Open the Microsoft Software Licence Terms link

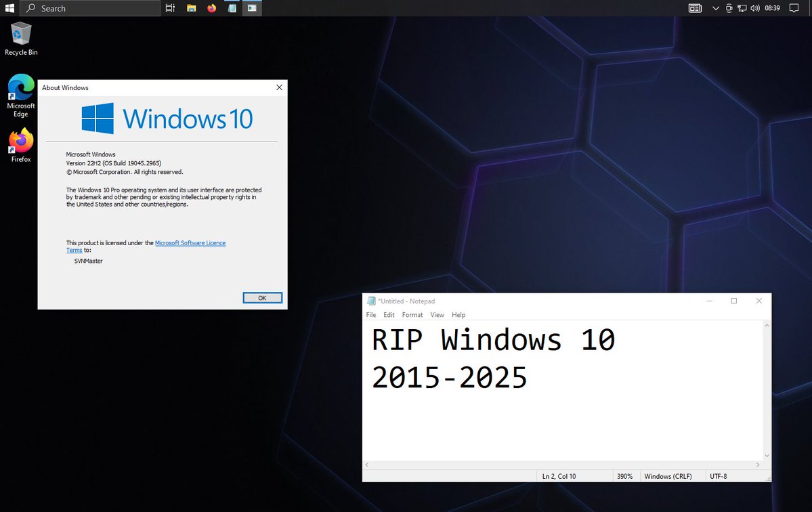point(190,242)
